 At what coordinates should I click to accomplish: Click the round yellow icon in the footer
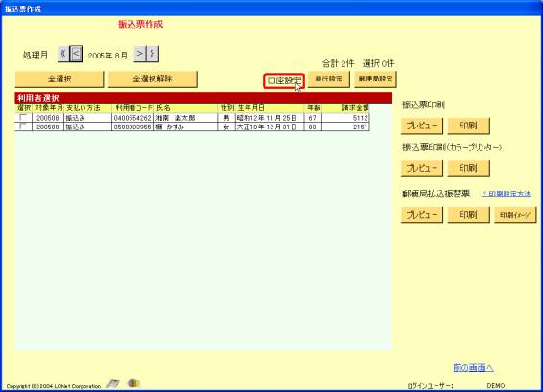point(133,383)
